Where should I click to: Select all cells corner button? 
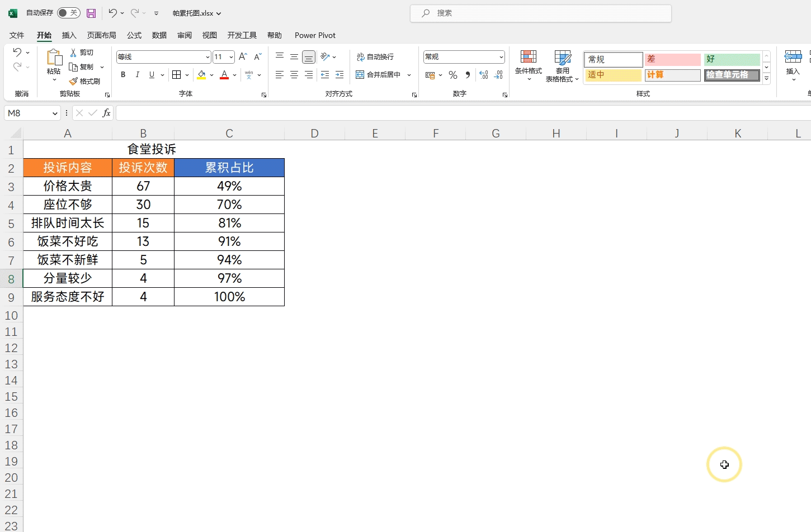[x=16, y=133]
